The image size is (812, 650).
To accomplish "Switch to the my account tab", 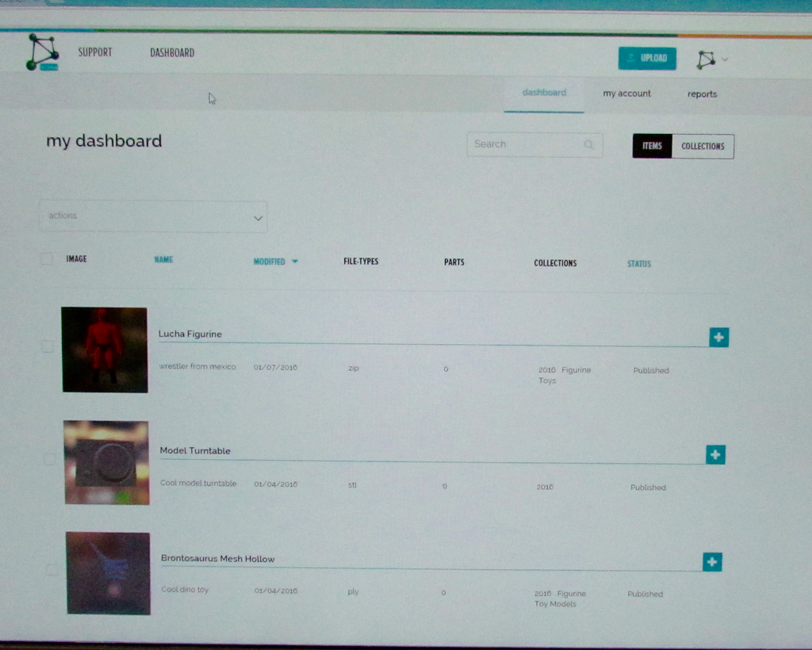I will (x=626, y=94).
